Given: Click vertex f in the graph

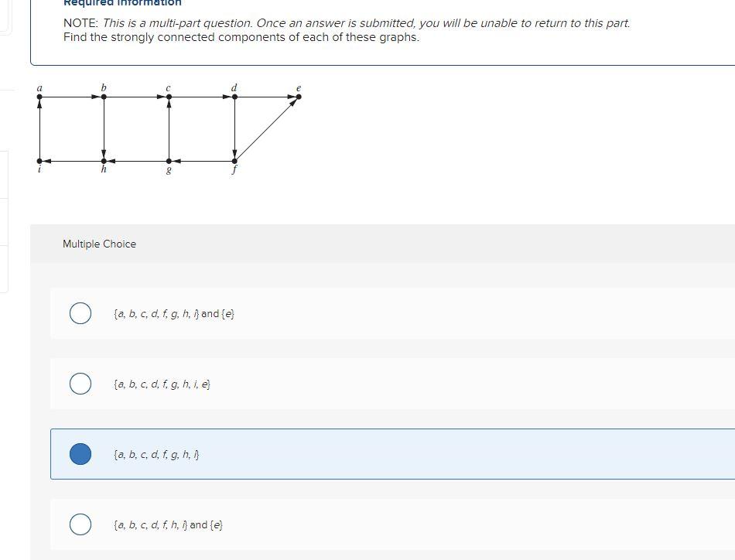Looking at the screenshot, I should pyautogui.click(x=234, y=160).
